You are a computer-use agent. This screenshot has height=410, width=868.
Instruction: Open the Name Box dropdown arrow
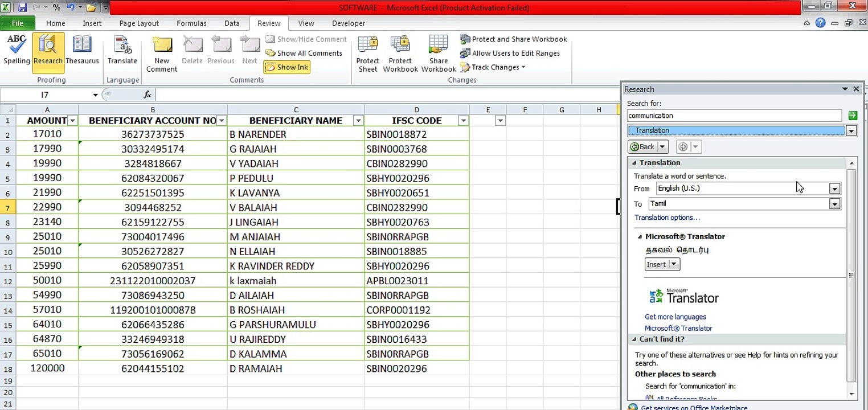click(95, 95)
